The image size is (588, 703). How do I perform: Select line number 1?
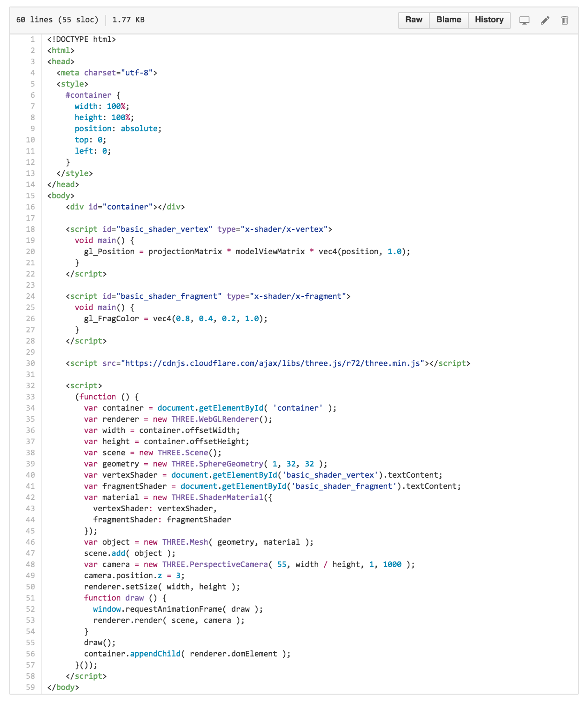click(33, 39)
